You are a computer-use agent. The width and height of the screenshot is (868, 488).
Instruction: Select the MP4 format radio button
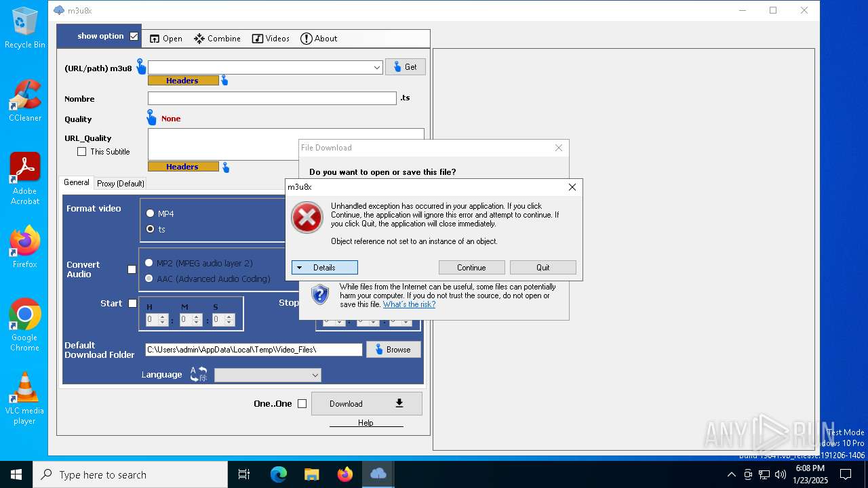click(150, 213)
